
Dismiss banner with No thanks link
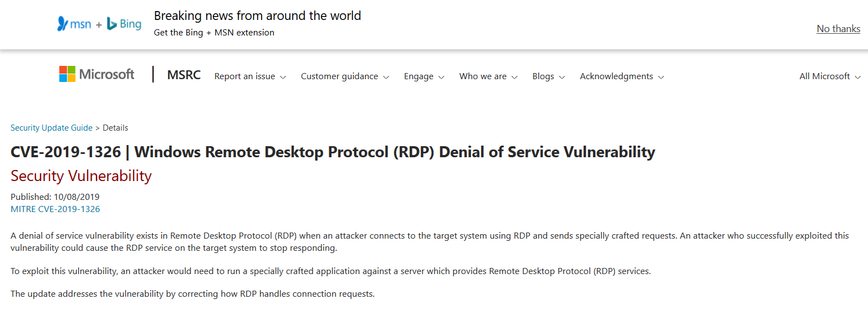pos(838,29)
